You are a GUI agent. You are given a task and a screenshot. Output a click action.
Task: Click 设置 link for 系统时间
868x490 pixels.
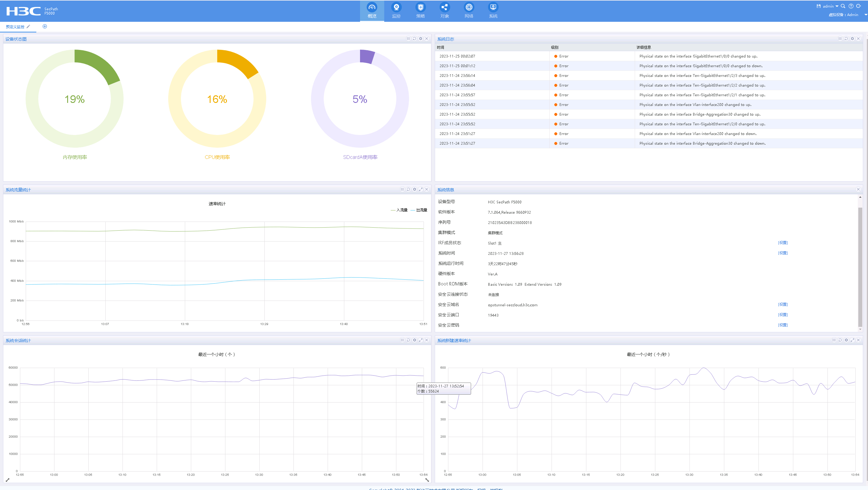tap(782, 253)
